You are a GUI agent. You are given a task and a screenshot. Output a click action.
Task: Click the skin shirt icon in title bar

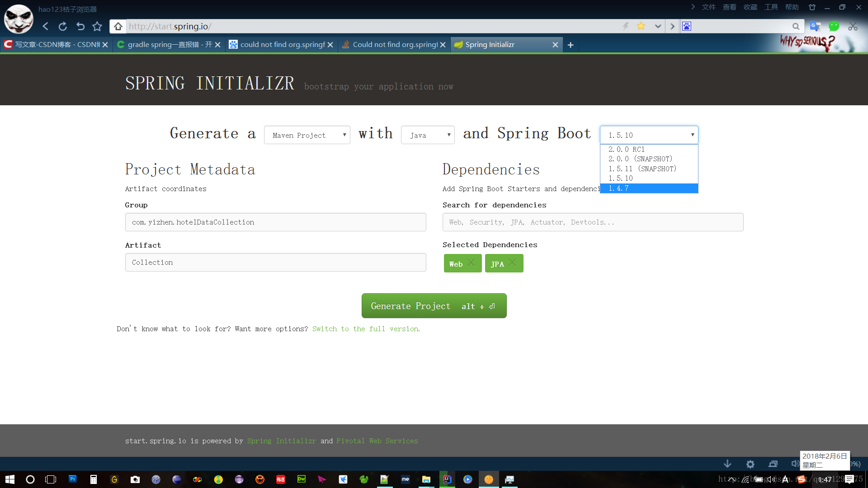(812, 7)
